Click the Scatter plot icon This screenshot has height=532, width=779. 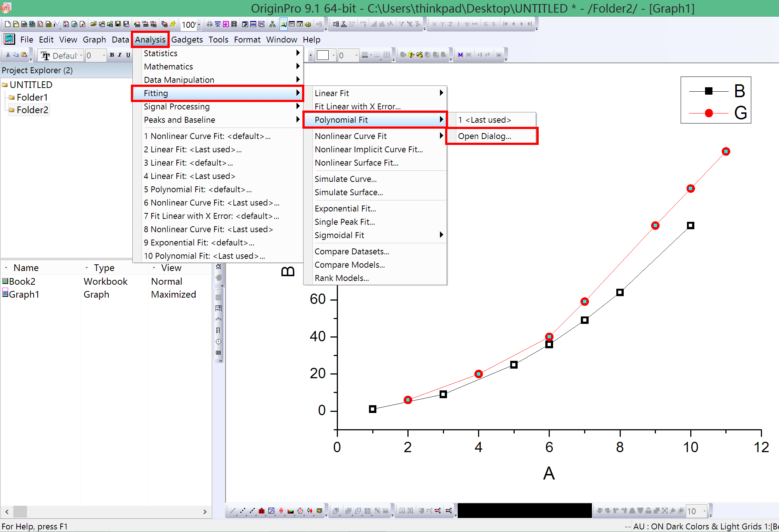(243, 511)
